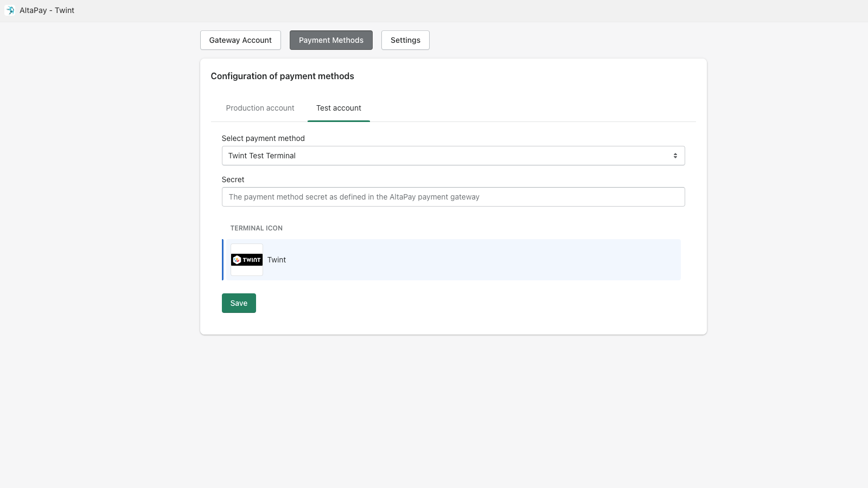Focus the Secret input field
The width and height of the screenshot is (868, 488).
tap(453, 197)
